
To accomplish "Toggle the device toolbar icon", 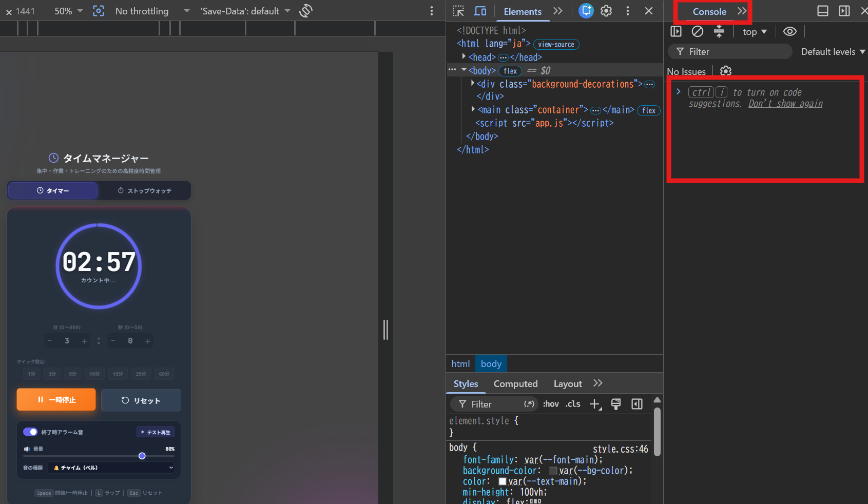I will [x=480, y=11].
